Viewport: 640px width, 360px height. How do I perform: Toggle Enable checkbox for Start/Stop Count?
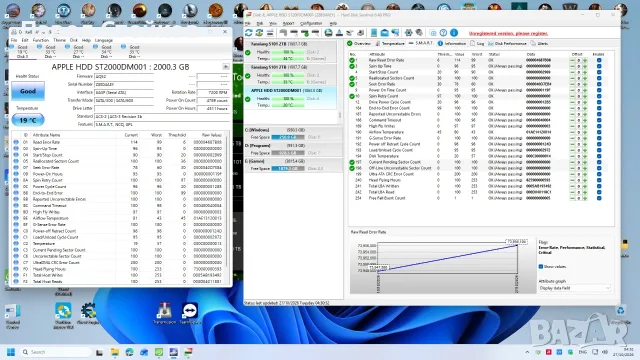click(x=599, y=72)
